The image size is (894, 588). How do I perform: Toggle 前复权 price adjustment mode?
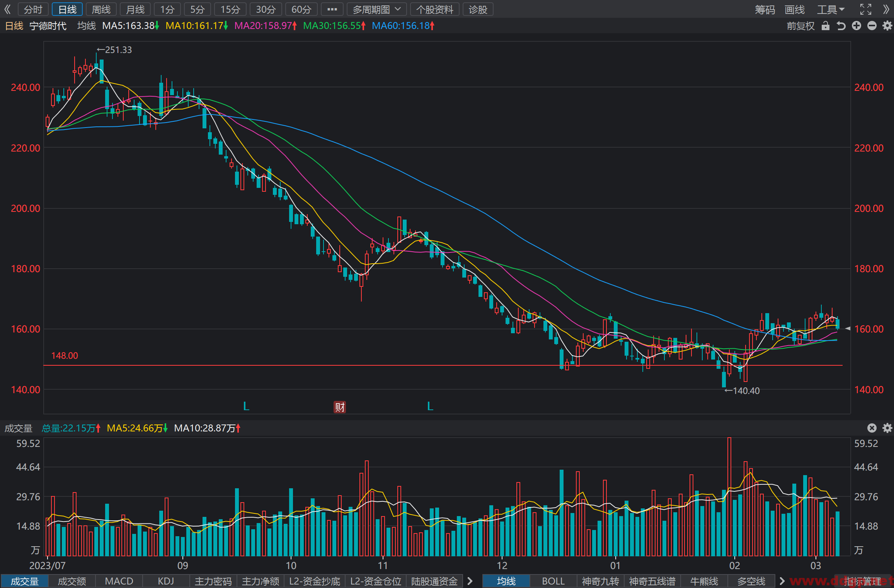point(800,26)
